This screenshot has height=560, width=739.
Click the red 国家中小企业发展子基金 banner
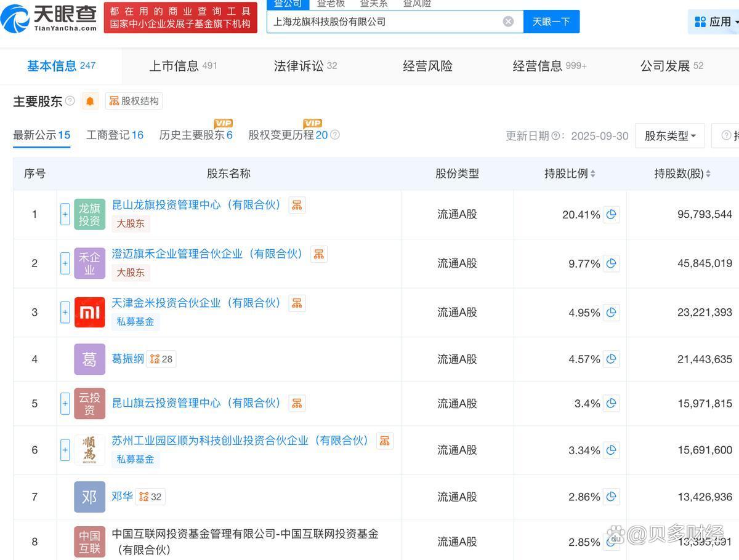tap(180, 18)
